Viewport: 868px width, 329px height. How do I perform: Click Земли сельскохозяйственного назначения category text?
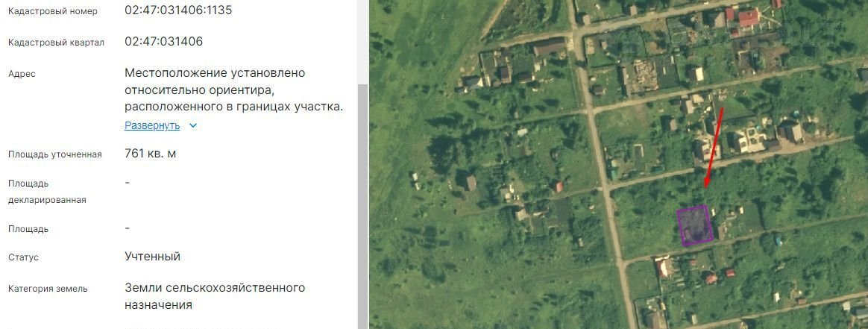tap(215, 296)
